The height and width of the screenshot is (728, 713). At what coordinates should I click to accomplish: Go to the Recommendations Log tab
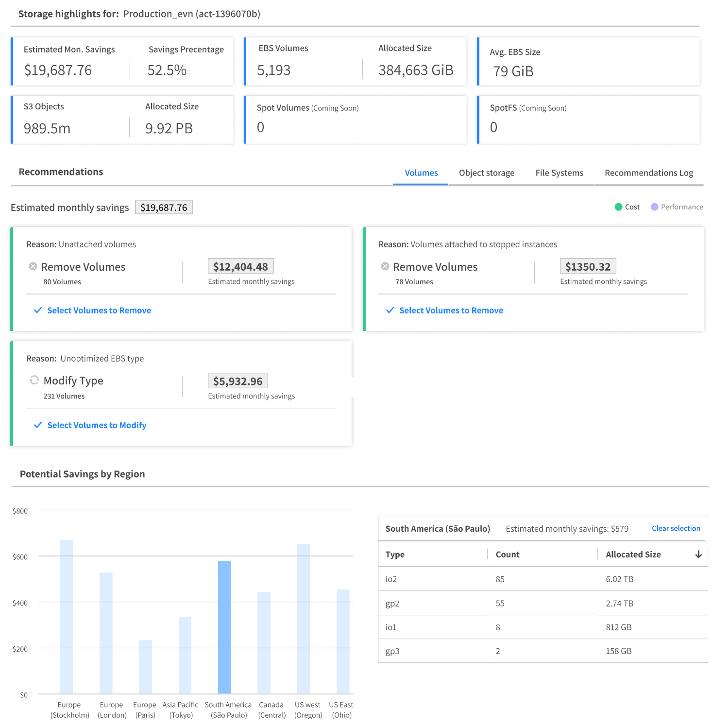(648, 173)
